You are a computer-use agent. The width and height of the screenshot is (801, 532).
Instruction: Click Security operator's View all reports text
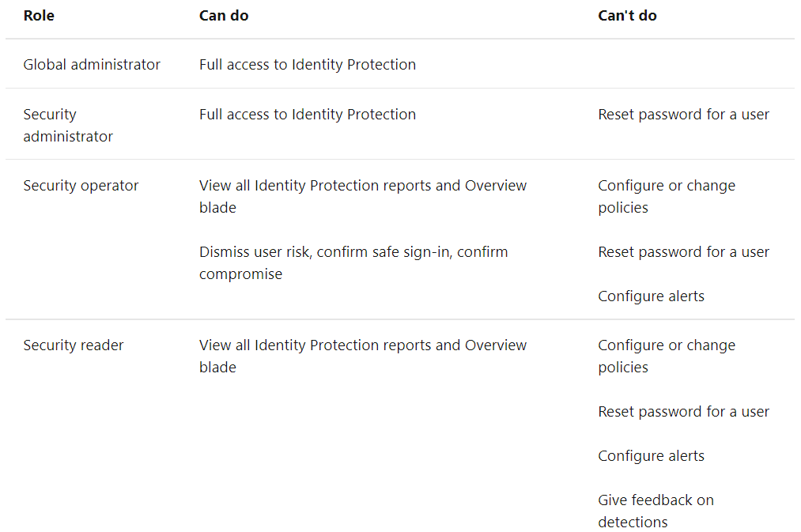coord(363,196)
